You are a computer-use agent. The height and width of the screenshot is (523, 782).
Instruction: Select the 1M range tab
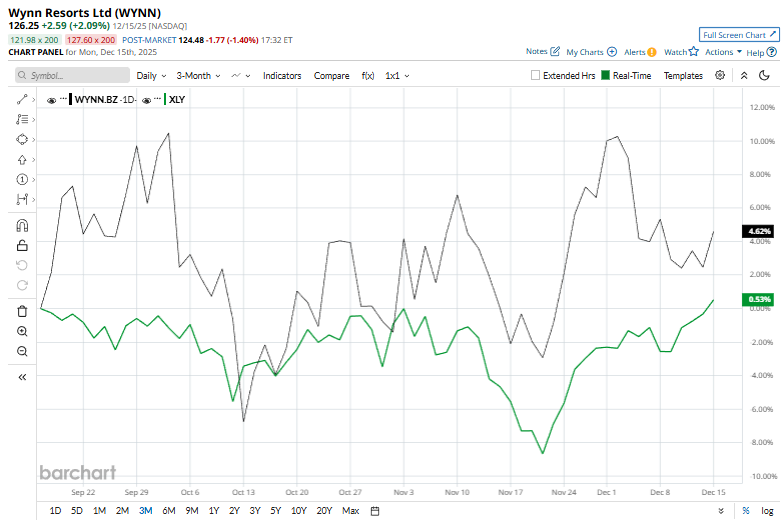(x=99, y=511)
